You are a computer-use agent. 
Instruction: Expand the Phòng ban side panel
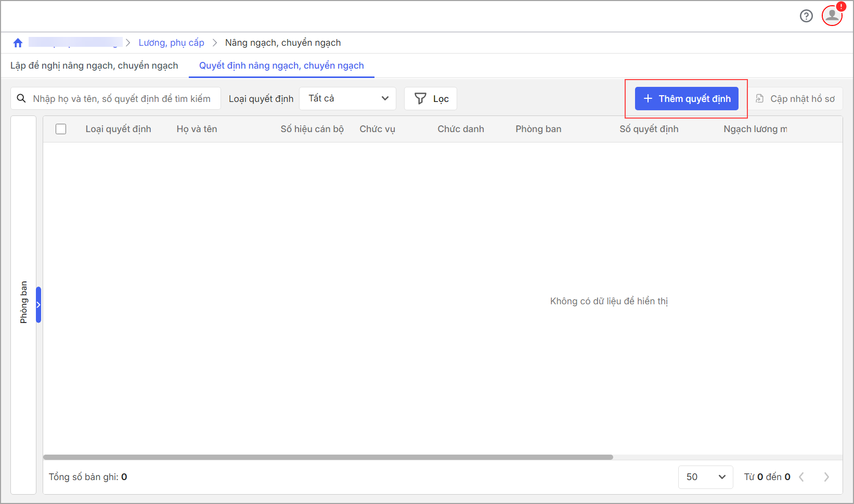(x=38, y=305)
